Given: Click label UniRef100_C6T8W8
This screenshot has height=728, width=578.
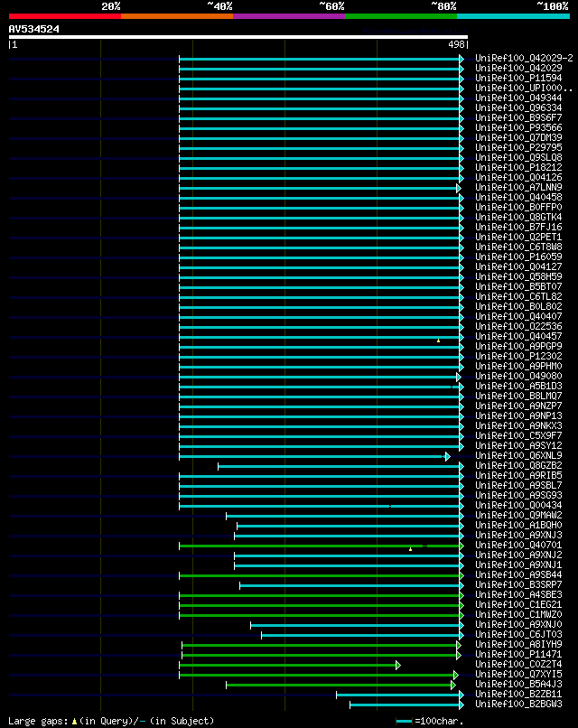Looking at the screenshot, I should 518,247.
